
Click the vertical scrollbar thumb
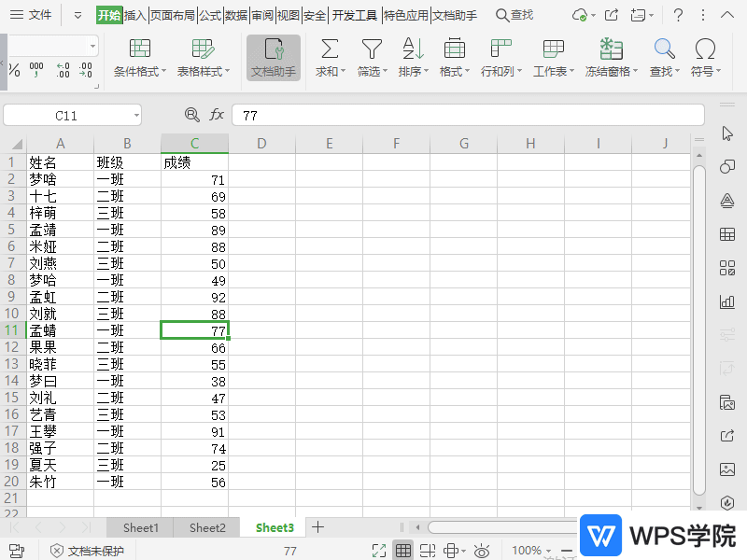pyautogui.click(x=698, y=330)
